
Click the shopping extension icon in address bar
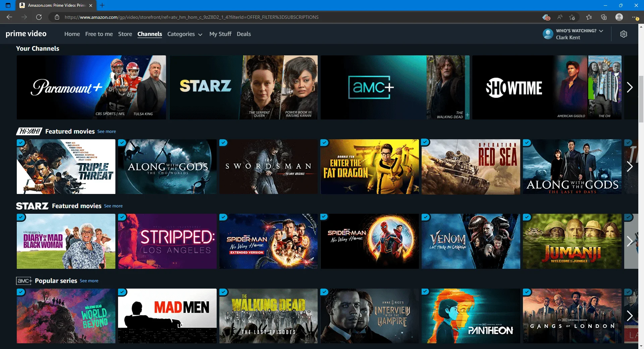click(x=546, y=17)
